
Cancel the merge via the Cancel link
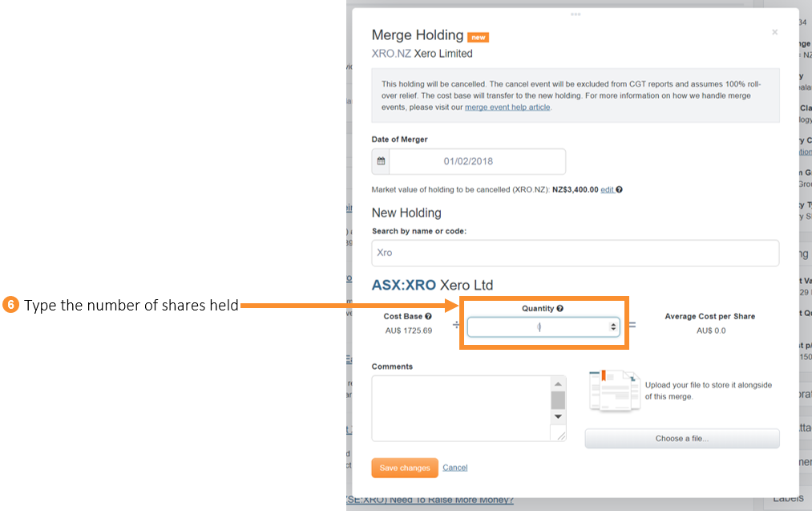click(454, 468)
